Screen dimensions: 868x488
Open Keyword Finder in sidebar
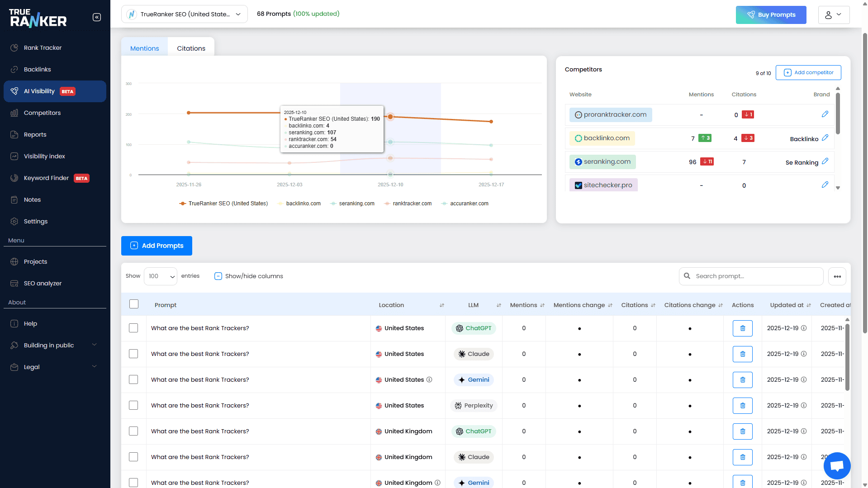coord(46,178)
